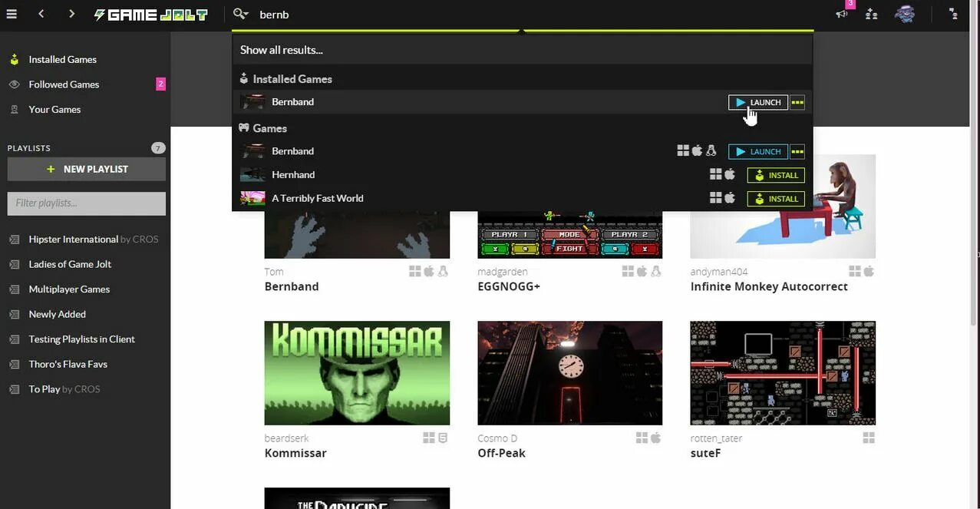Toggle the chat friends sidebar icon
The image size is (980, 509).
[953, 14]
